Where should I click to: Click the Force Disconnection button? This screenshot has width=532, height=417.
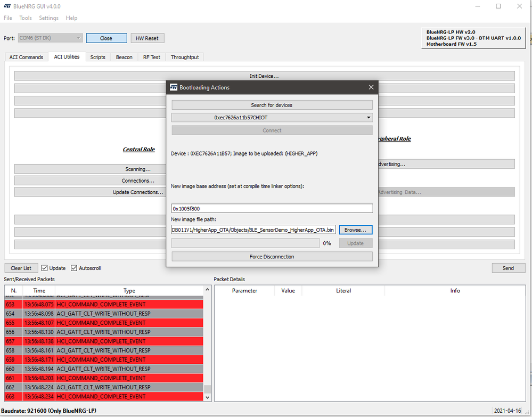(x=272, y=257)
